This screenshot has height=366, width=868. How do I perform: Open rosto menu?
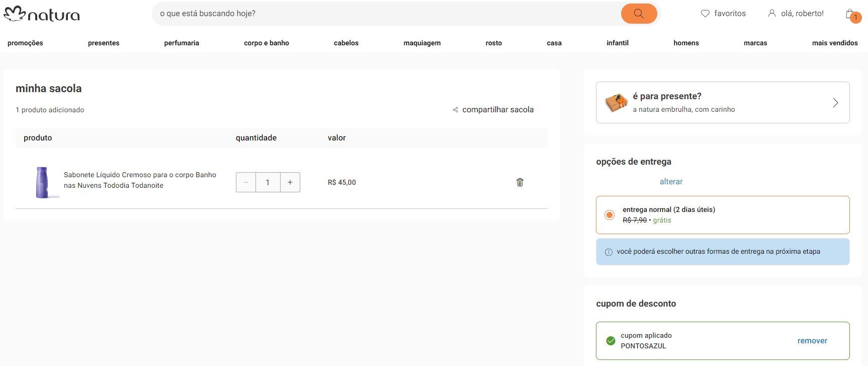[494, 43]
